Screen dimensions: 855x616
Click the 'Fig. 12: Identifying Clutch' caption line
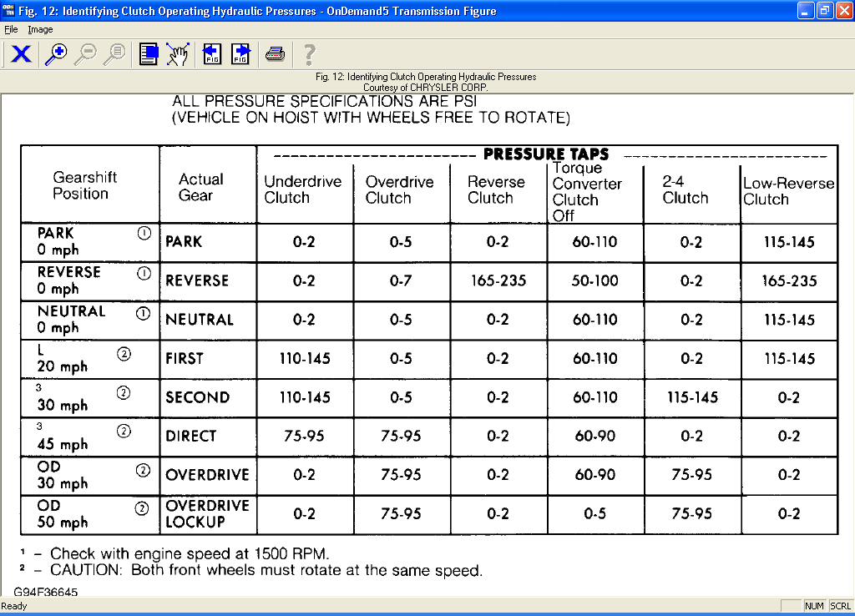426,77
